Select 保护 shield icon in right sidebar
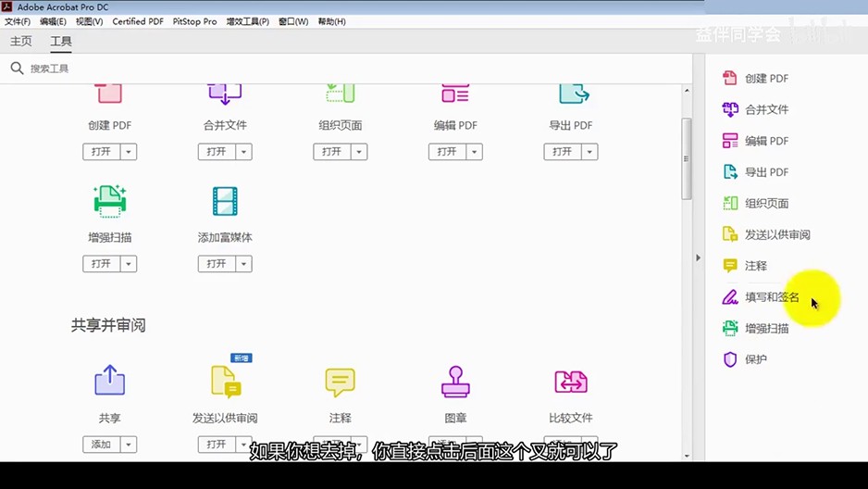This screenshot has width=868, height=489. (x=730, y=359)
